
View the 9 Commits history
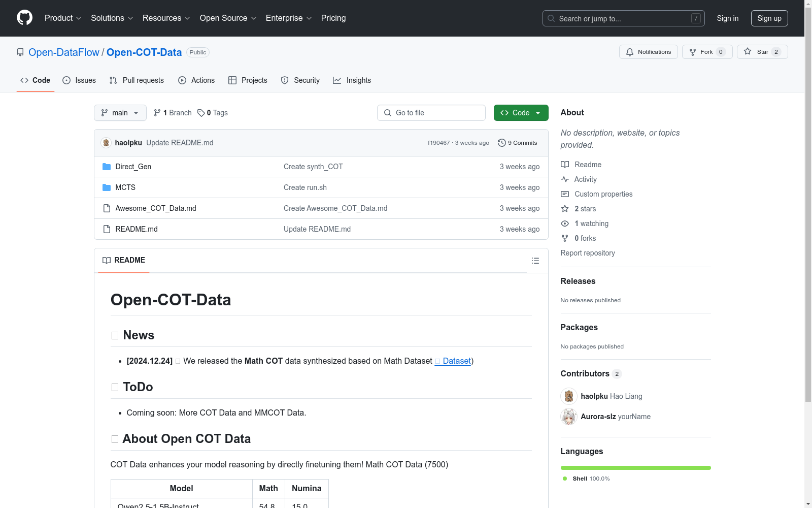[x=517, y=143]
